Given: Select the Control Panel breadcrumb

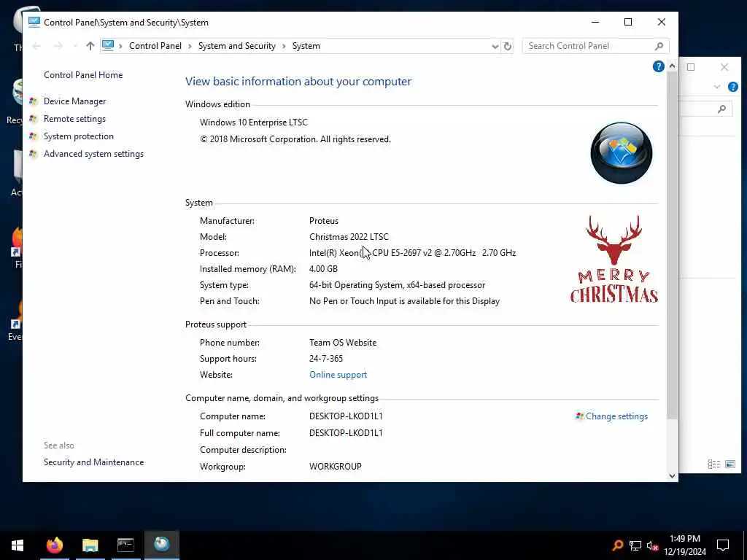Looking at the screenshot, I should [x=155, y=46].
